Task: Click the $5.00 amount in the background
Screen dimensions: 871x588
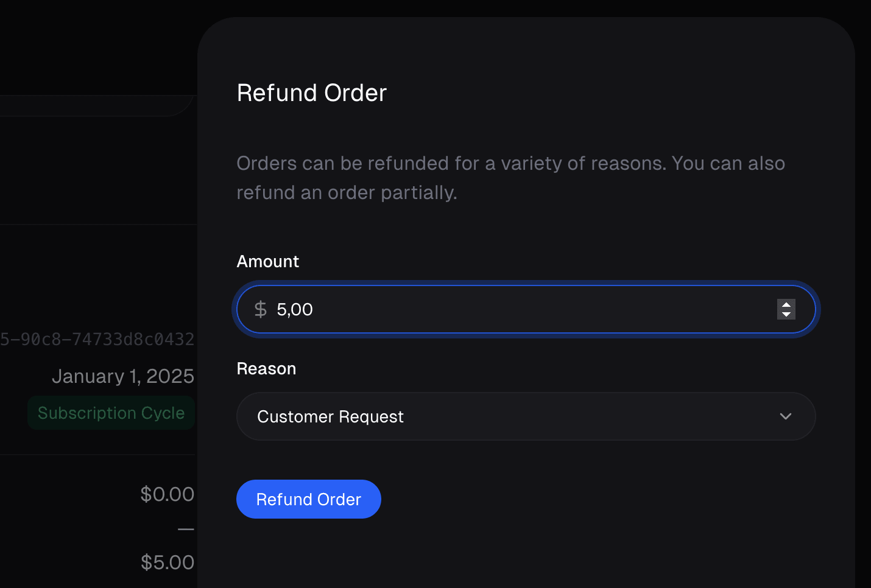Action: pyautogui.click(x=167, y=562)
